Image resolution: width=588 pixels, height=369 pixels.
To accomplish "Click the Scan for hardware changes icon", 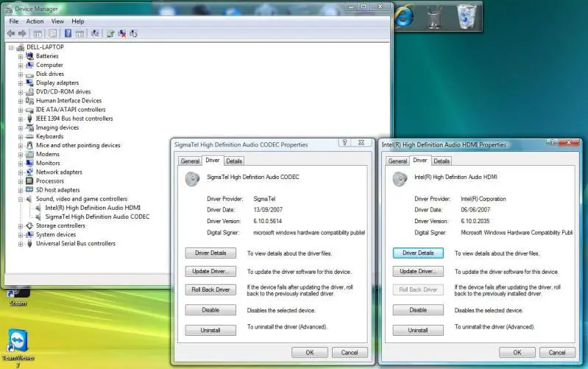I will (95, 33).
